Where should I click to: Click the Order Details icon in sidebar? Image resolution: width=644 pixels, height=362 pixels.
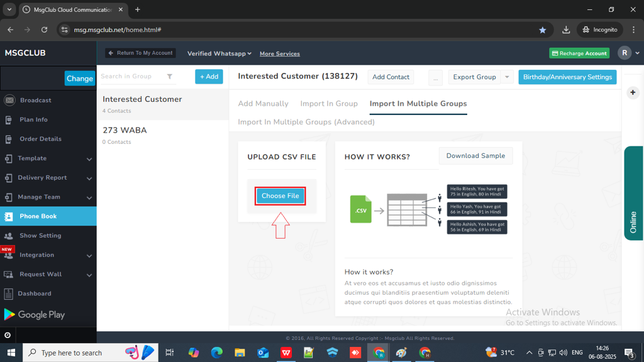[x=9, y=139]
